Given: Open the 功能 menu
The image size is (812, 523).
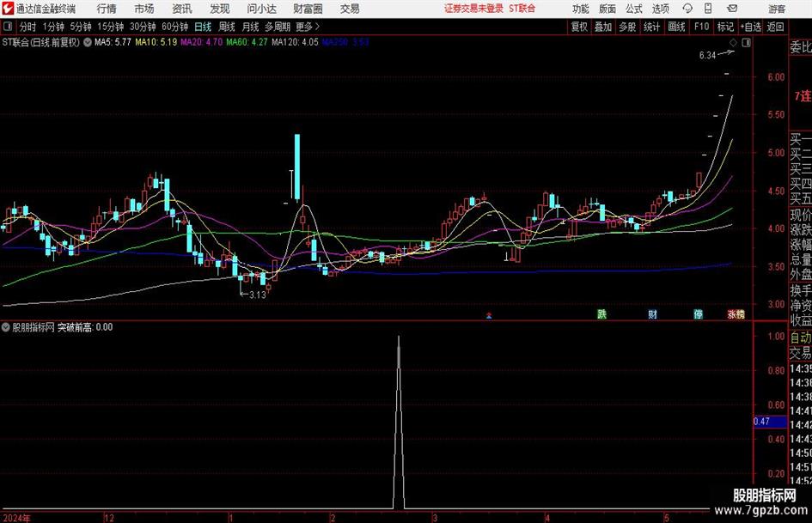Looking at the screenshot, I should (581, 9).
